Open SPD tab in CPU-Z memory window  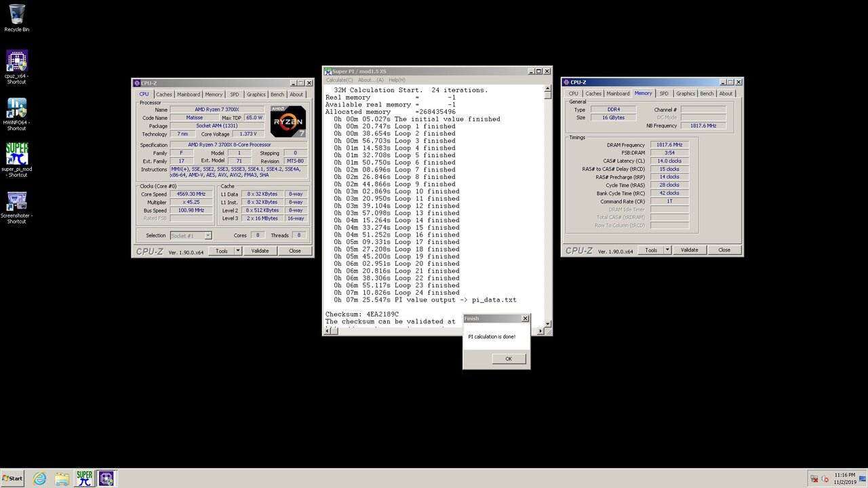[664, 94]
